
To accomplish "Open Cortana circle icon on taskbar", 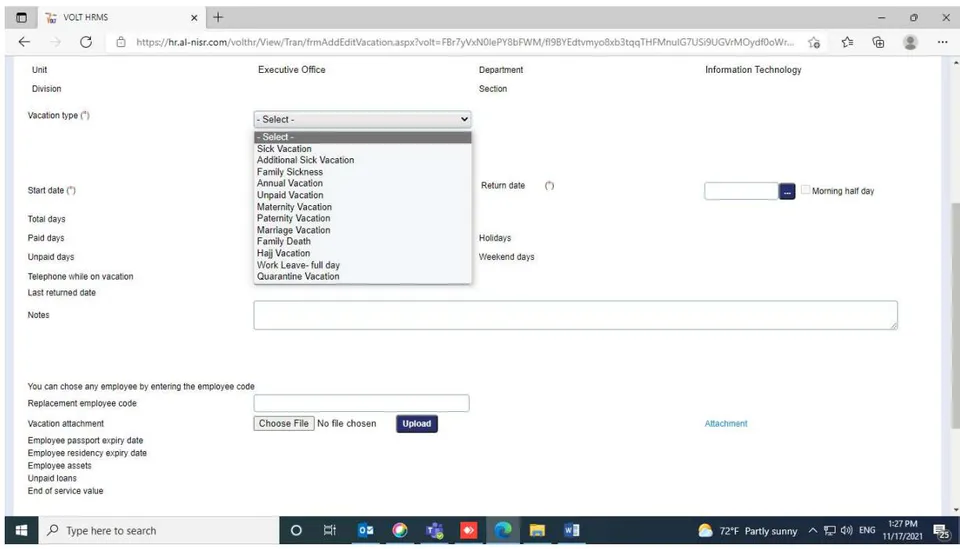I will pyautogui.click(x=296, y=530).
